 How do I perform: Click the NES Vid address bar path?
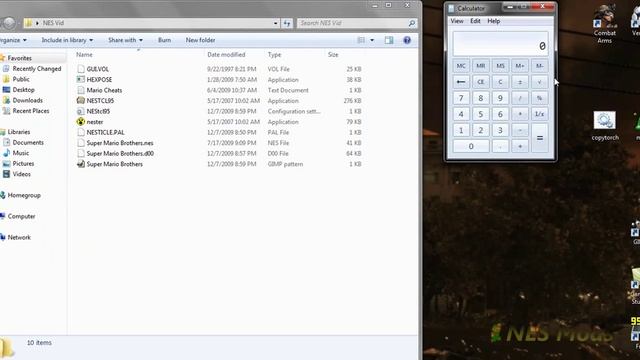coord(53,23)
